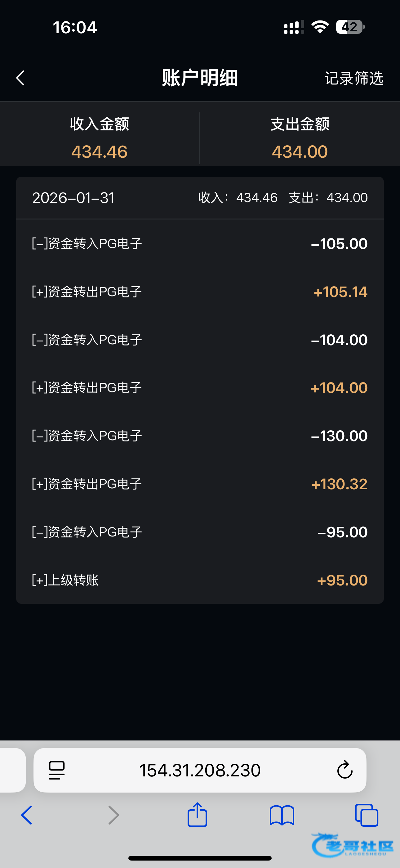Tap the battery indicator in status bar
Screen dimensions: 400x868
pyautogui.click(x=350, y=27)
